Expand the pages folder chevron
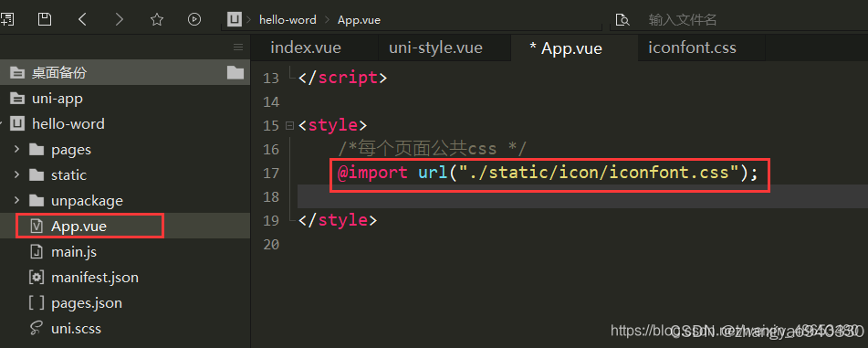Viewport: 868px width, 348px height. tap(16, 150)
